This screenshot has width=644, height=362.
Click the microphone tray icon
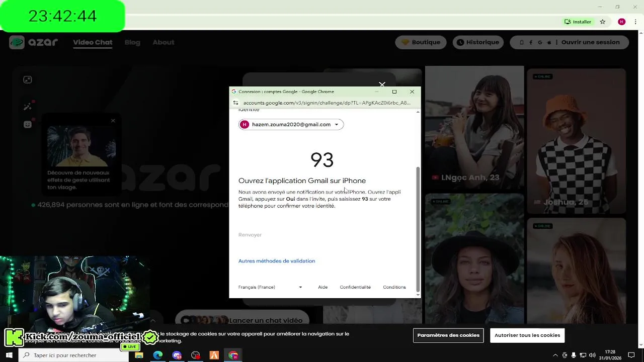574,355
